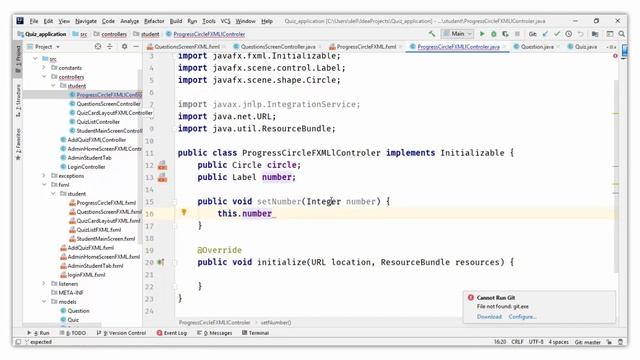Viewport: 640px width, 360px height.
Task: Click UTF-8 encoding in status bar
Action: tap(536, 342)
